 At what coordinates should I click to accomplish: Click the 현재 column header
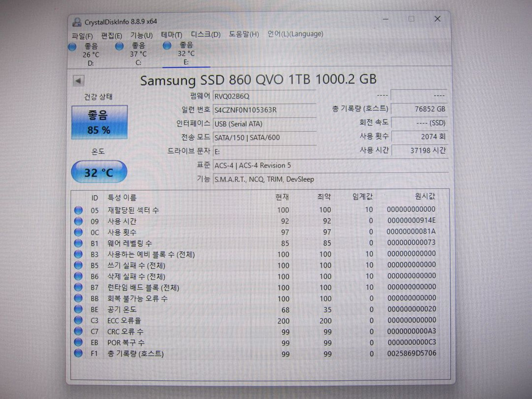pos(282,197)
